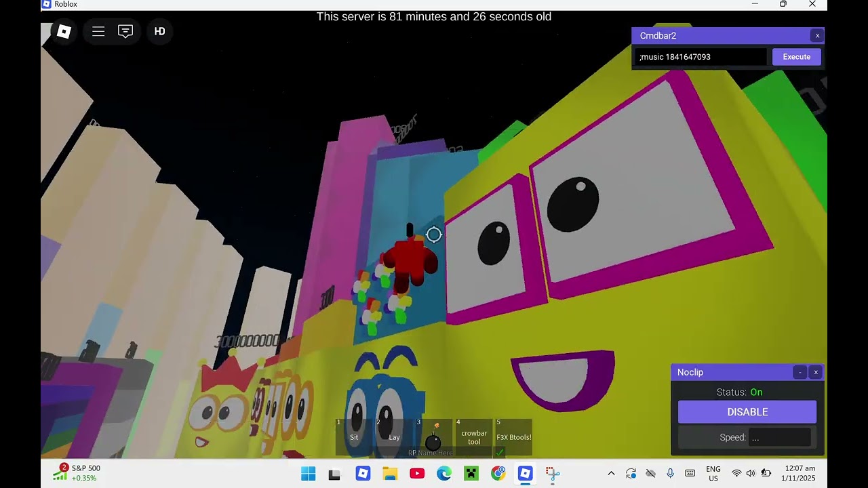The width and height of the screenshot is (868, 488).
Task: Equip the bomb tool in slot 3
Action: click(x=433, y=437)
